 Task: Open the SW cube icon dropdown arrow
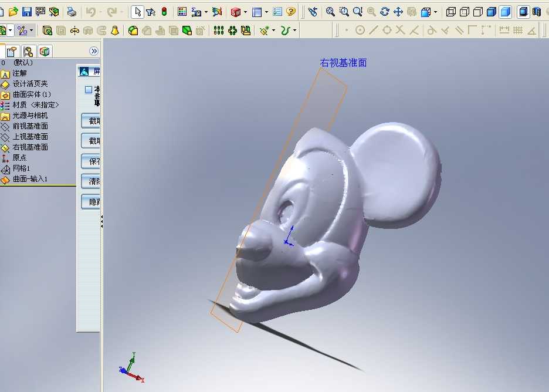pos(245,12)
